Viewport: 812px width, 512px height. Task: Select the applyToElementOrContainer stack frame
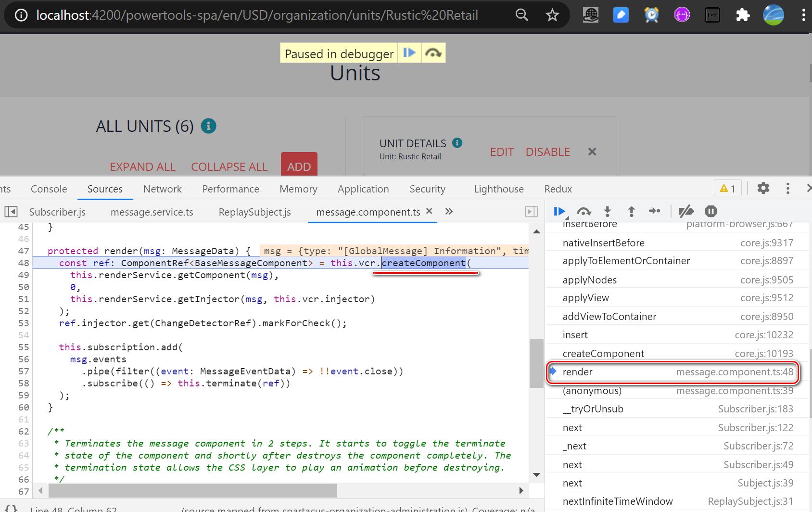click(678, 261)
